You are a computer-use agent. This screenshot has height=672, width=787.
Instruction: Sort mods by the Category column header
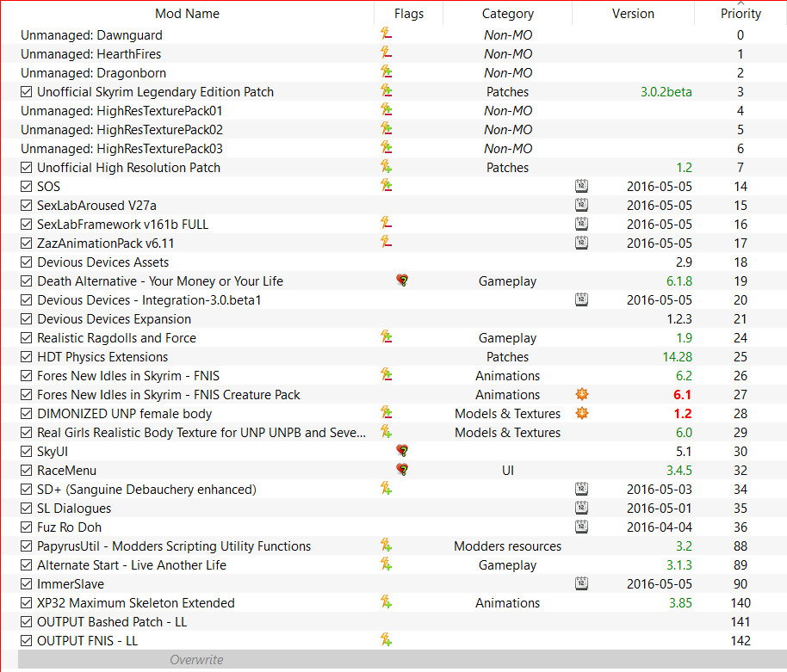[x=507, y=14]
